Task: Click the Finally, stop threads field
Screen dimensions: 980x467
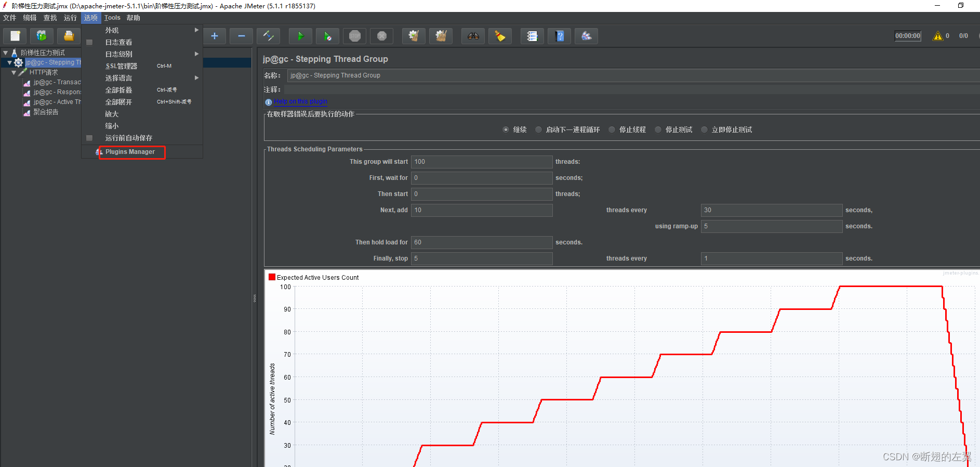Action: [482, 258]
